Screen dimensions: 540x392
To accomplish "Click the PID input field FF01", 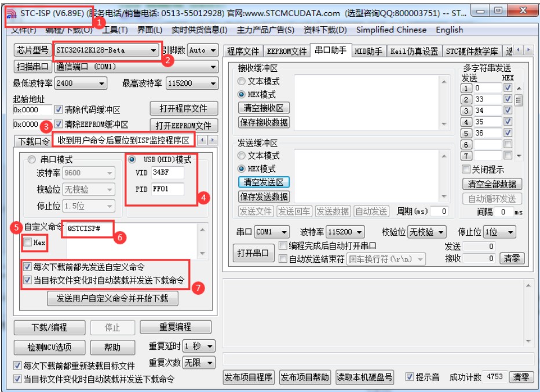I will (167, 189).
